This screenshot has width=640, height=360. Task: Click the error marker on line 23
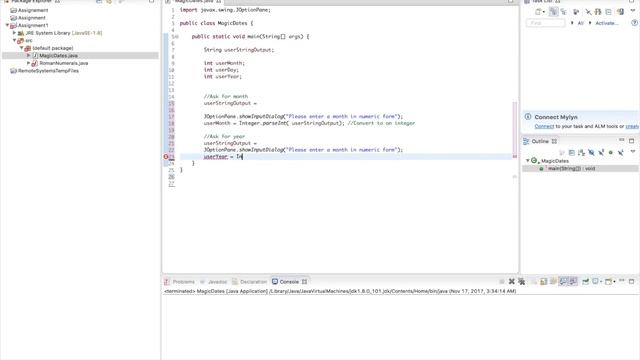(166, 157)
